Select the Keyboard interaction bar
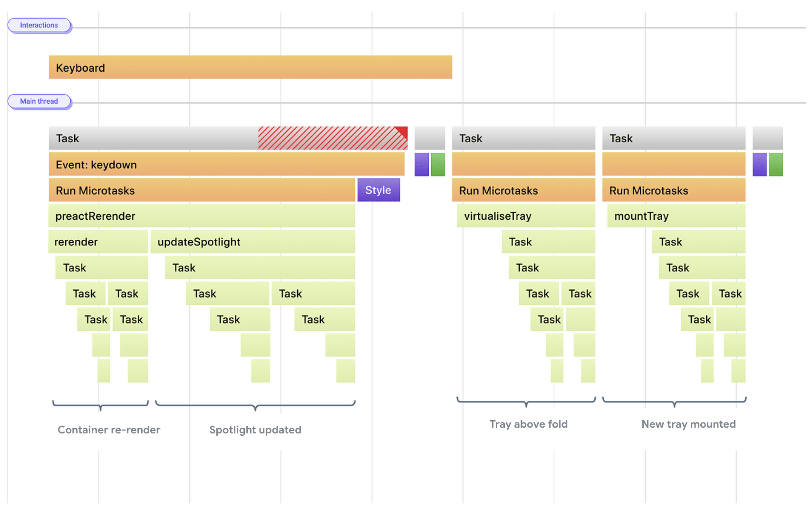The width and height of the screenshot is (812, 510). [250, 68]
